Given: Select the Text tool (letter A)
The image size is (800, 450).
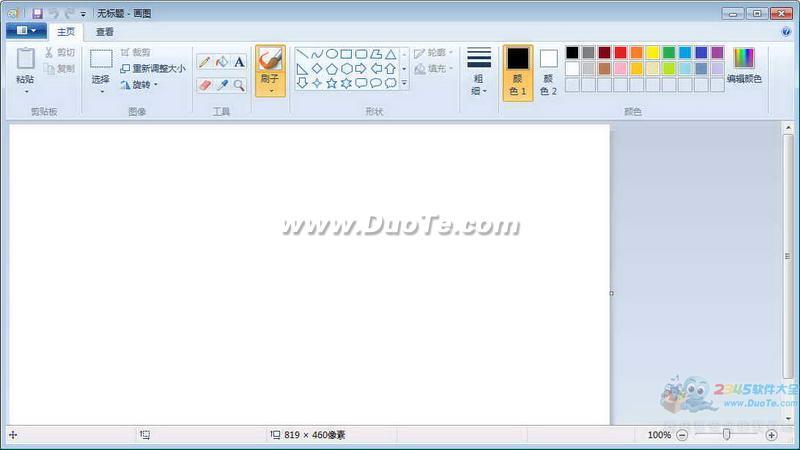Looking at the screenshot, I should tap(239, 62).
